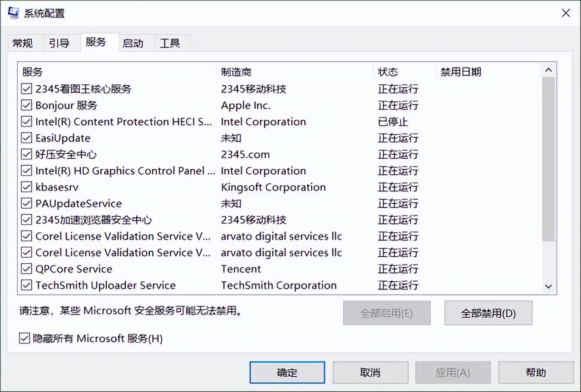Click the 帮助 button
Viewport: 581px width, 392px height.
(536, 372)
